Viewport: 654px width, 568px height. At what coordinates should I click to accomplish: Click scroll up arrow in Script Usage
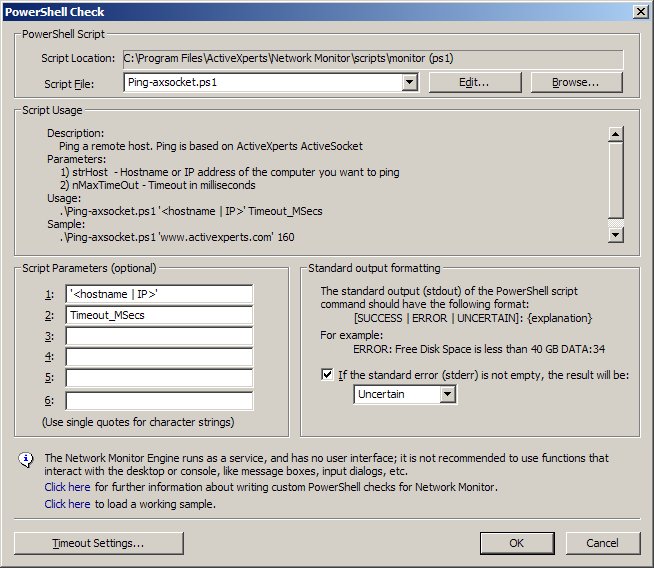pyautogui.click(x=616, y=134)
